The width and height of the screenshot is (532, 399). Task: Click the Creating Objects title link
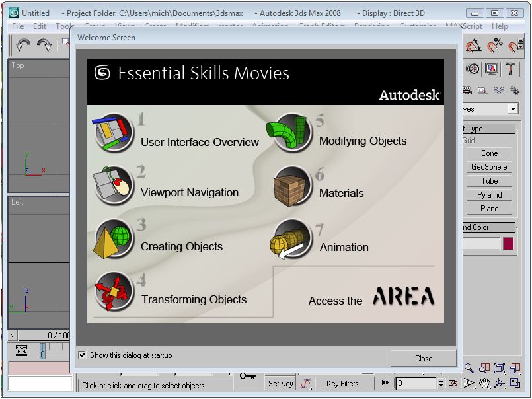click(182, 246)
